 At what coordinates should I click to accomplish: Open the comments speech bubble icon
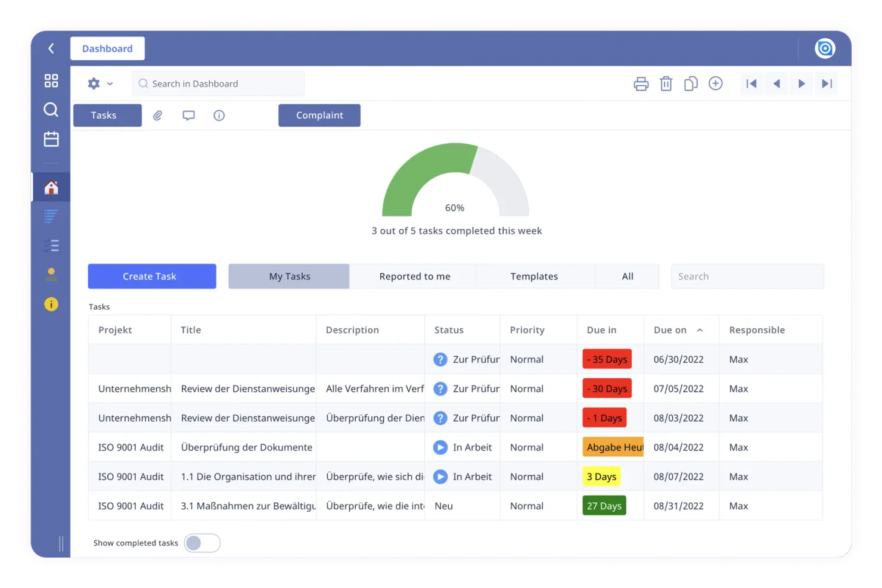pyautogui.click(x=189, y=116)
